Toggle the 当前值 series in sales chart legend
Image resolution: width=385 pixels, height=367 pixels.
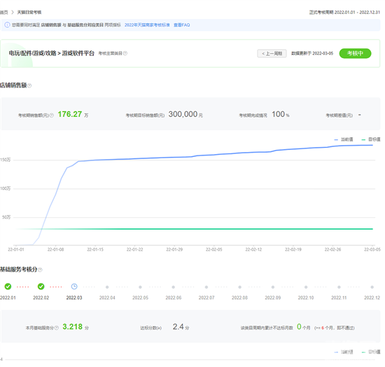click(344, 139)
